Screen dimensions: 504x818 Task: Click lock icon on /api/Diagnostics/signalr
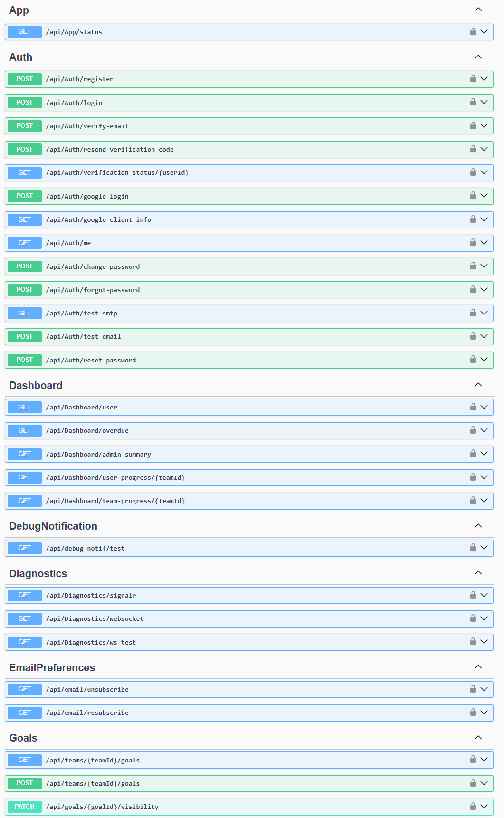point(473,595)
